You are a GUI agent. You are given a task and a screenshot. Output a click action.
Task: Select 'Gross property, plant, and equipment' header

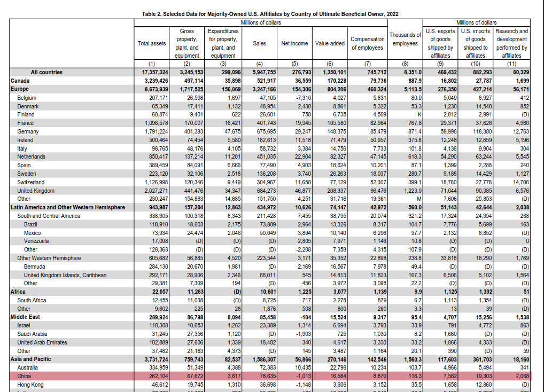pyautogui.click(x=186, y=43)
